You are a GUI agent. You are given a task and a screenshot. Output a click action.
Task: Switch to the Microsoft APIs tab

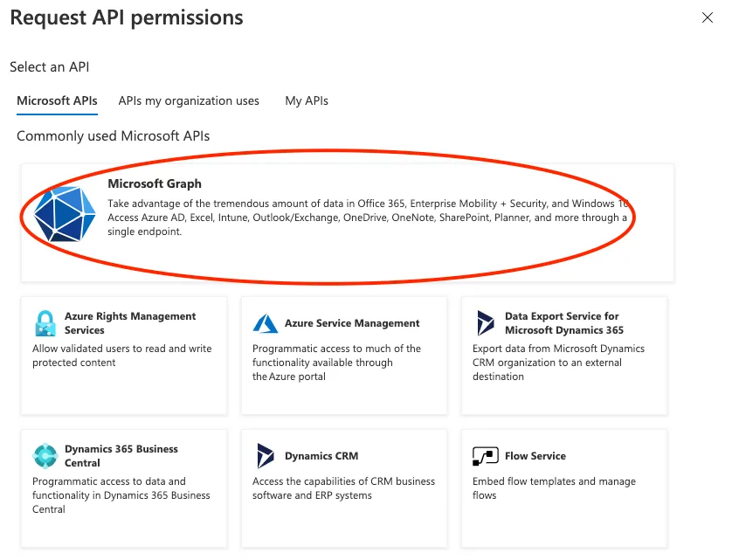pos(57,100)
